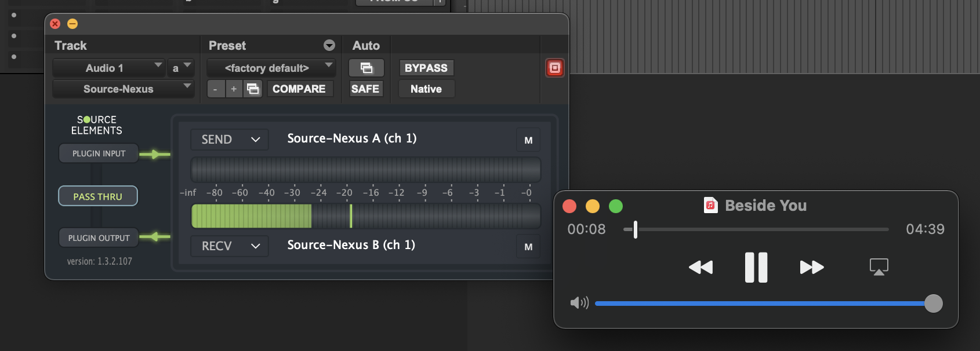
Task: Mute the Source-Nexus B receive channel
Action: (528, 247)
